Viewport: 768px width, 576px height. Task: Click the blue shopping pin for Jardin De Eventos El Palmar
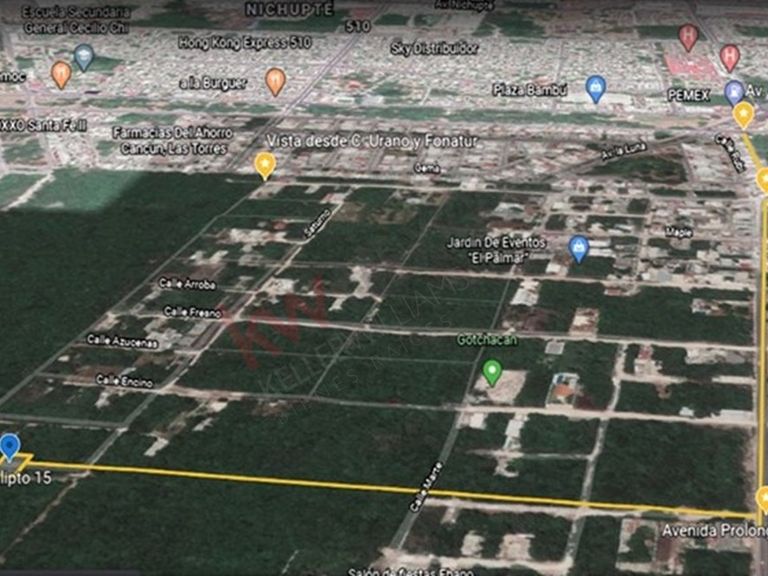coord(578,249)
